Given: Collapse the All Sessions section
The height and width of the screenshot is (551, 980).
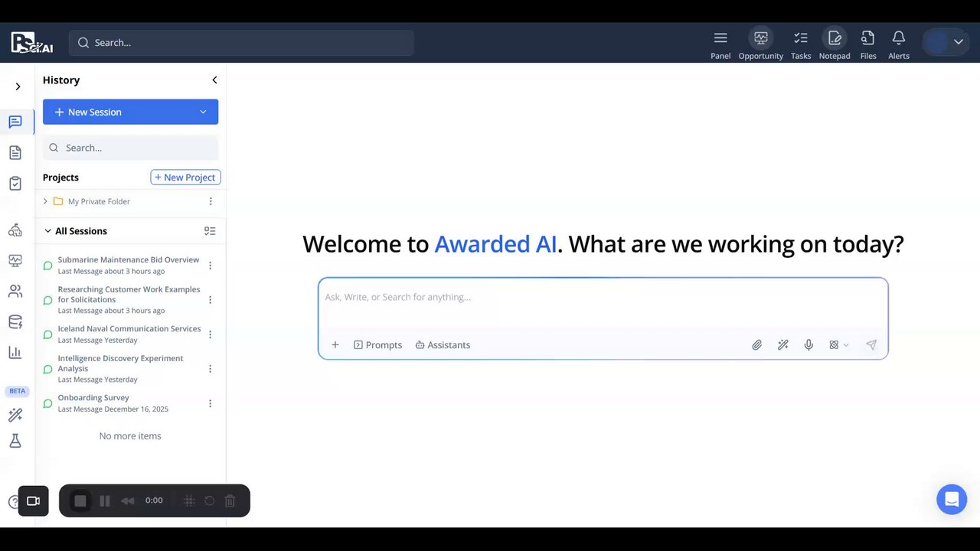Looking at the screenshot, I should [x=47, y=231].
